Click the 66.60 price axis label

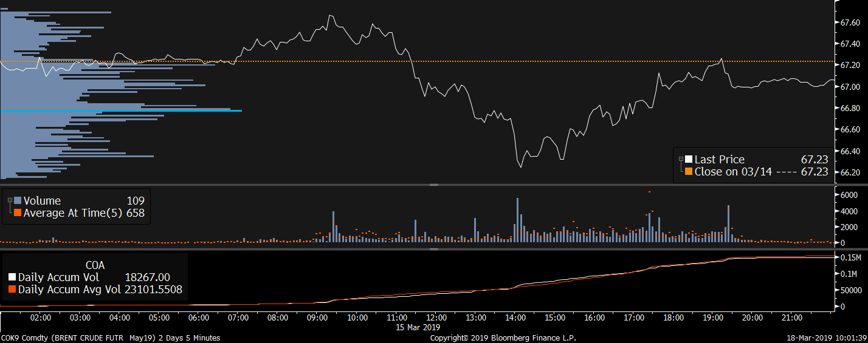850,129
